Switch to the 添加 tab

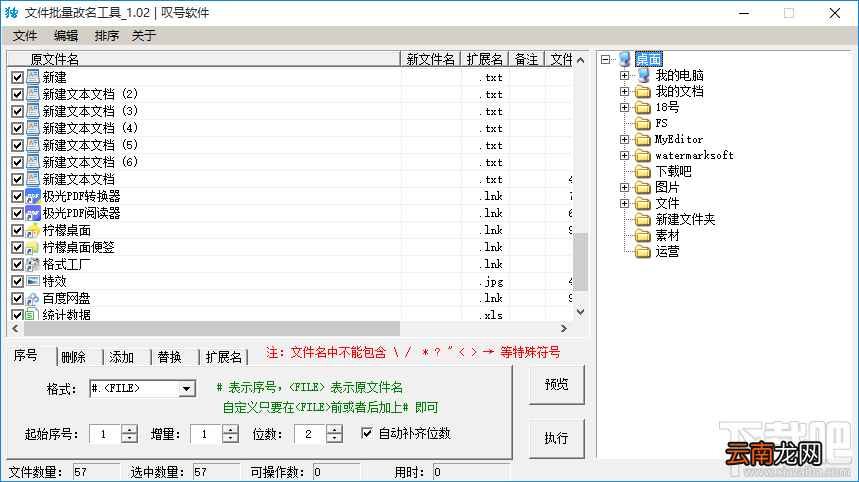click(x=128, y=357)
